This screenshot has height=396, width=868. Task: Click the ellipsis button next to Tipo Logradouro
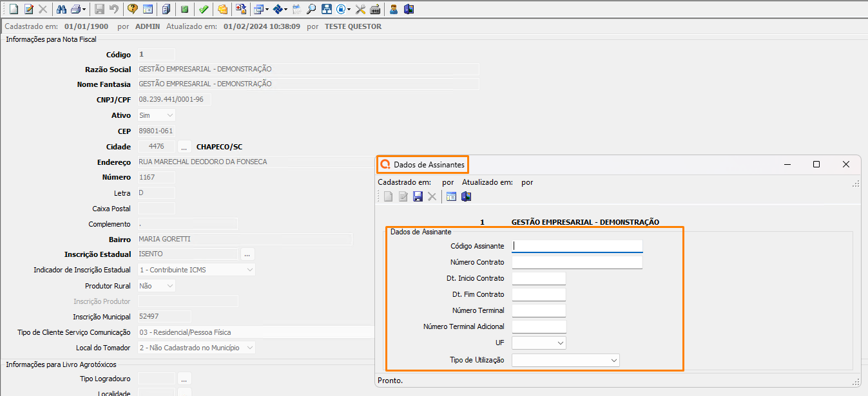click(x=184, y=379)
